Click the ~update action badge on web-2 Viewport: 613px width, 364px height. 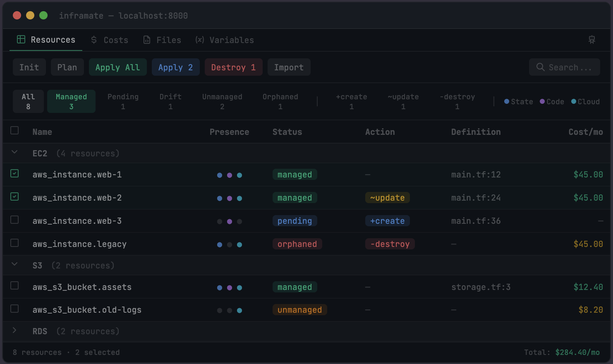click(x=388, y=198)
